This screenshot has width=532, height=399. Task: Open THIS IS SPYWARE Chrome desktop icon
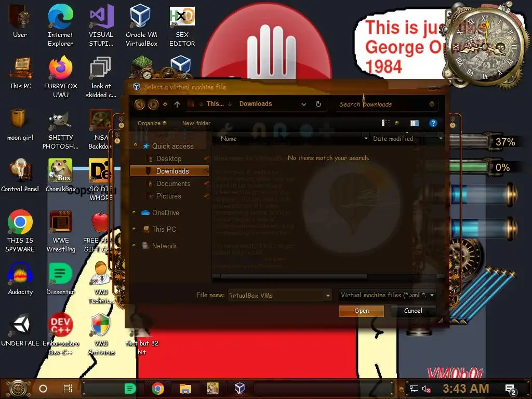click(x=20, y=231)
